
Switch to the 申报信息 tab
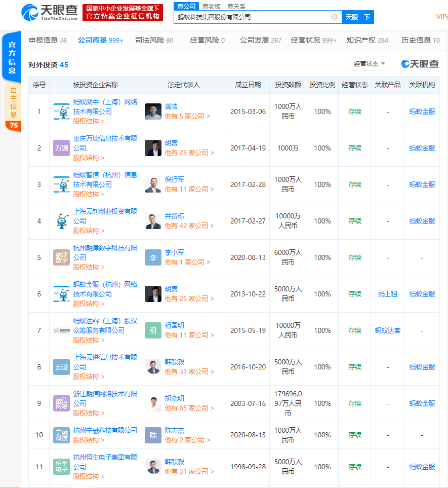tap(48, 40)
